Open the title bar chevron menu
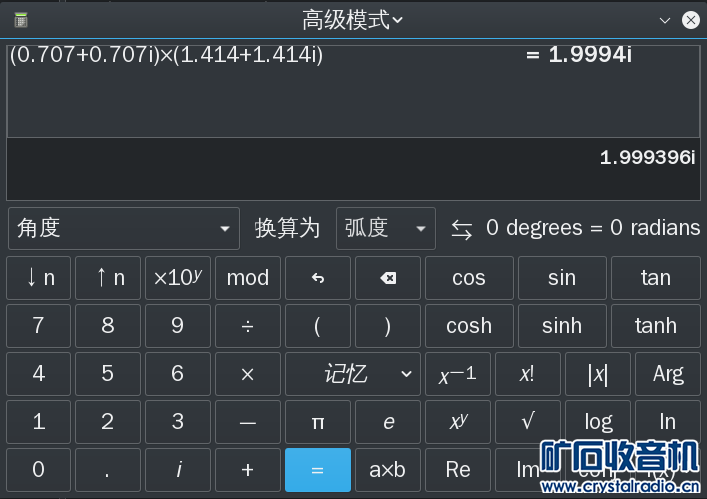This screenshot has width=707, height=499. pos(665,20)
